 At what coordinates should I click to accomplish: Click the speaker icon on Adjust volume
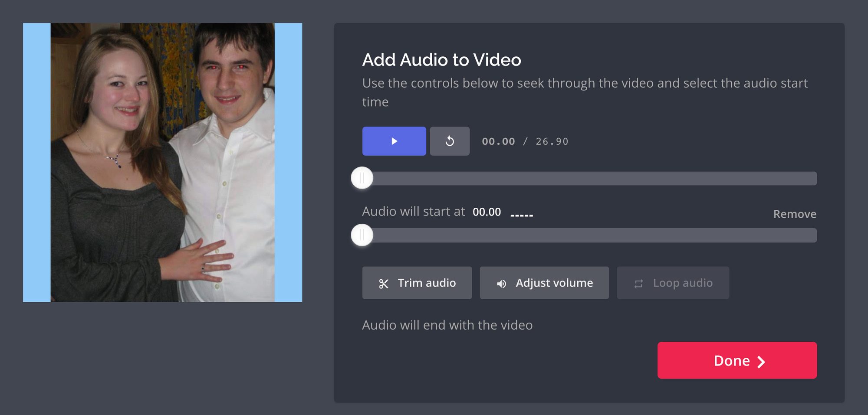[501, 284]
